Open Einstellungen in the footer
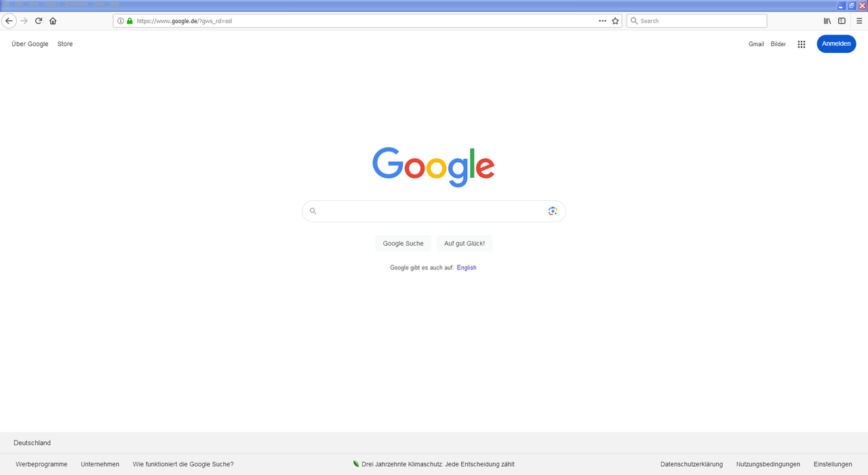 point(833,464)
